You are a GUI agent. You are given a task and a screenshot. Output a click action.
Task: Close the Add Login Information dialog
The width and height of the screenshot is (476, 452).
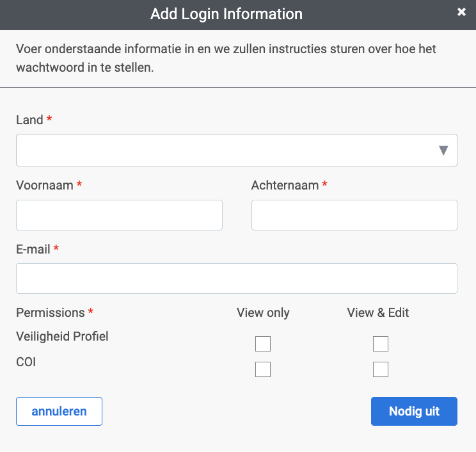(x=461, y=12)
